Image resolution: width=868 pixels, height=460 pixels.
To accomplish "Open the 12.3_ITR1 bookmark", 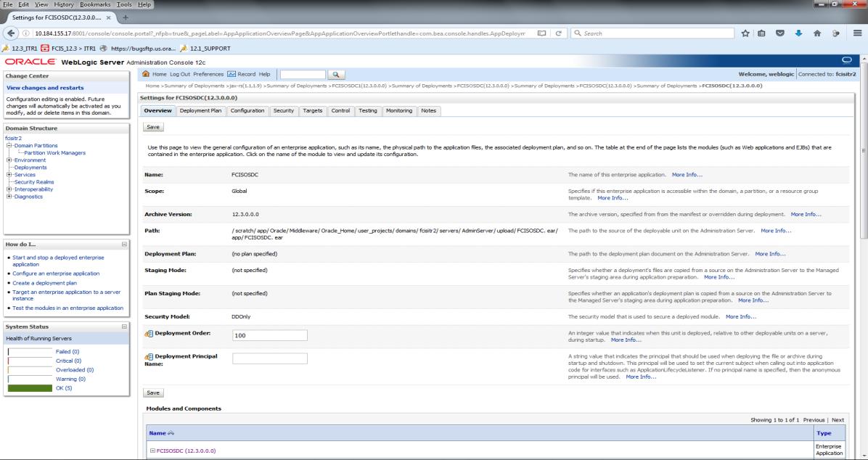I will pyautogui.click(x=20, y=48).
